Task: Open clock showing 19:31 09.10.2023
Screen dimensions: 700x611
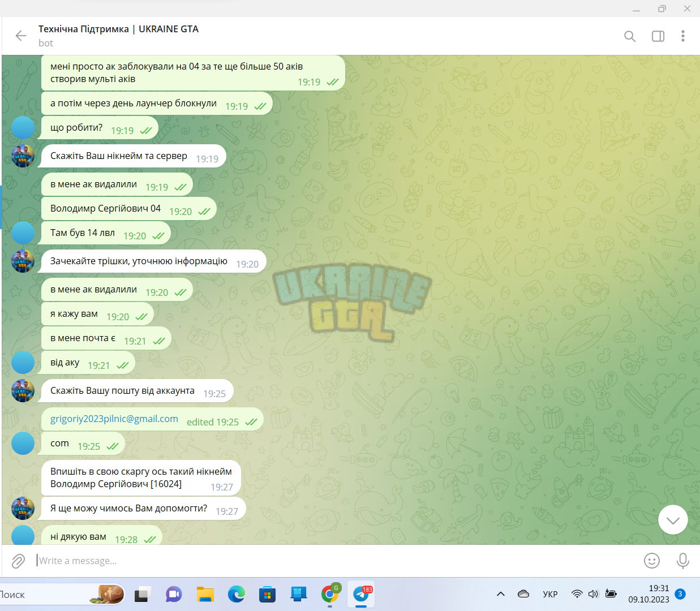Action: point(649,594)
